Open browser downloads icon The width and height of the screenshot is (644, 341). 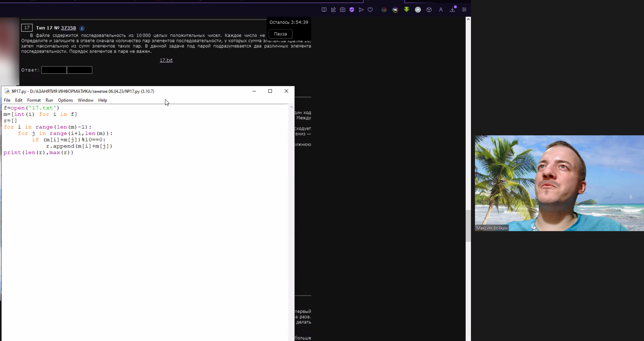[453, 10]
